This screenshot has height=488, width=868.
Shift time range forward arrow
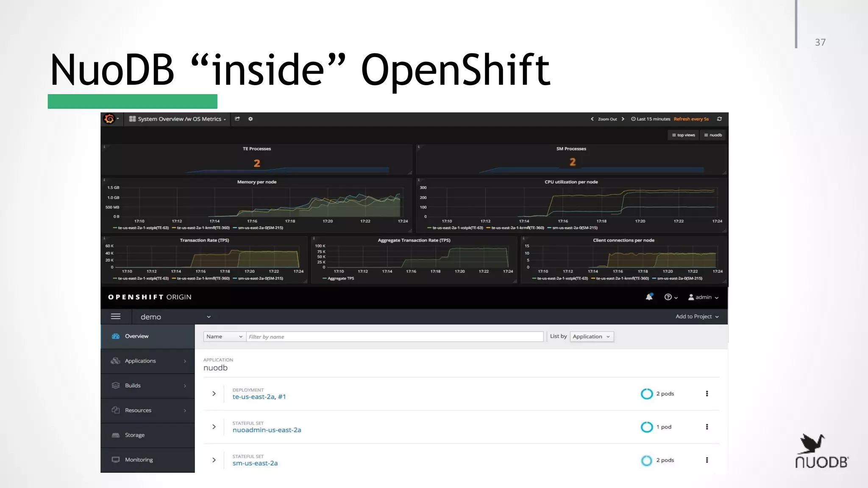[x=623, y=119]
